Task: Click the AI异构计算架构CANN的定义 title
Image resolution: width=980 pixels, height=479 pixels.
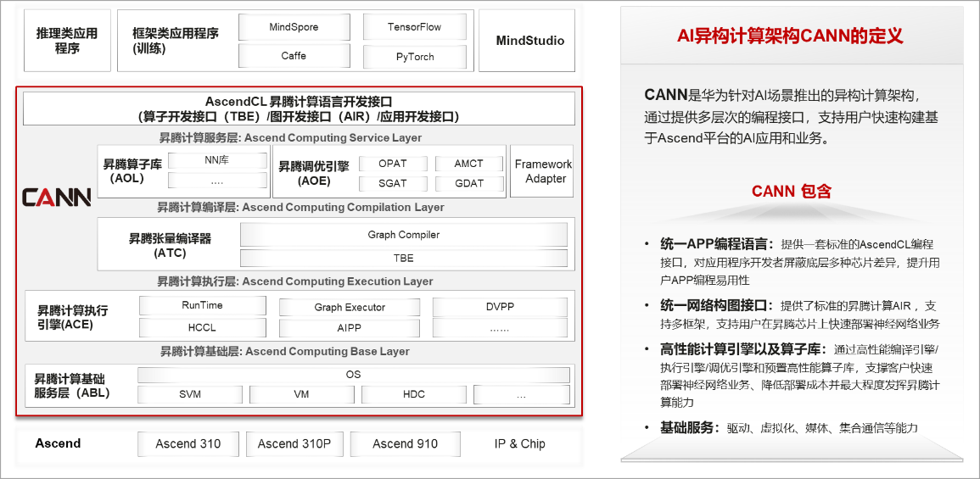Action: [790, 36]
